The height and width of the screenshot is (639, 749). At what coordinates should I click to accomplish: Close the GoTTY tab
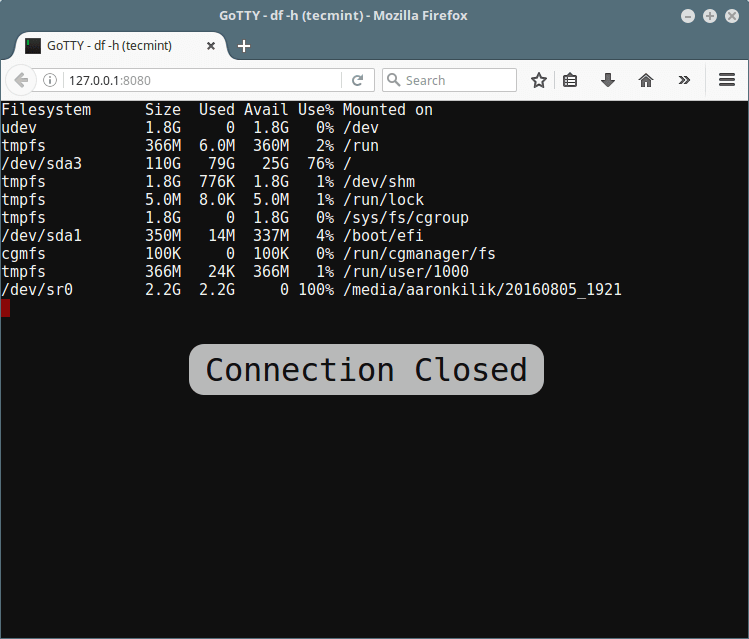[x=213, y=45]
